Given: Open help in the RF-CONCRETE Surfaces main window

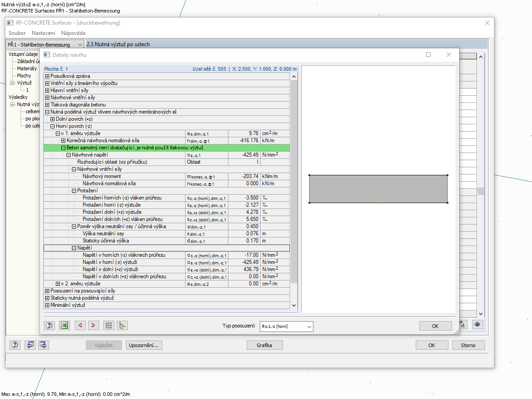Looking at the screenshot, I should (x=15, y=345).
